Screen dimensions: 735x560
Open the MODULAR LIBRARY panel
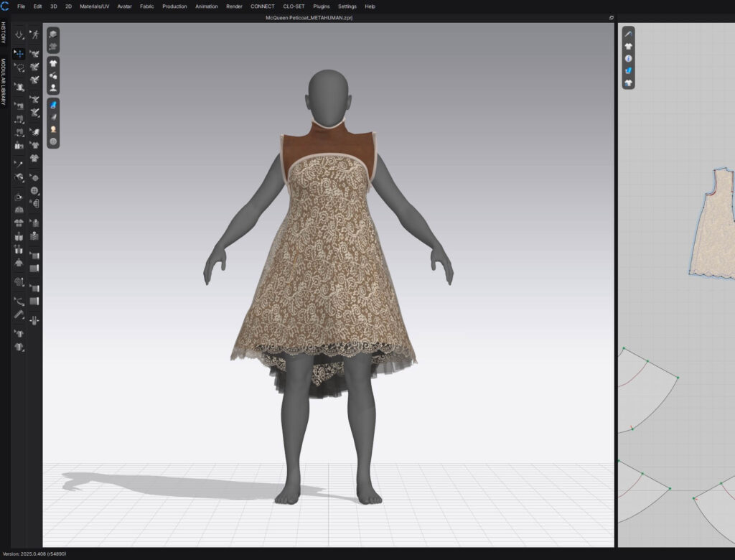click(4, 79)
